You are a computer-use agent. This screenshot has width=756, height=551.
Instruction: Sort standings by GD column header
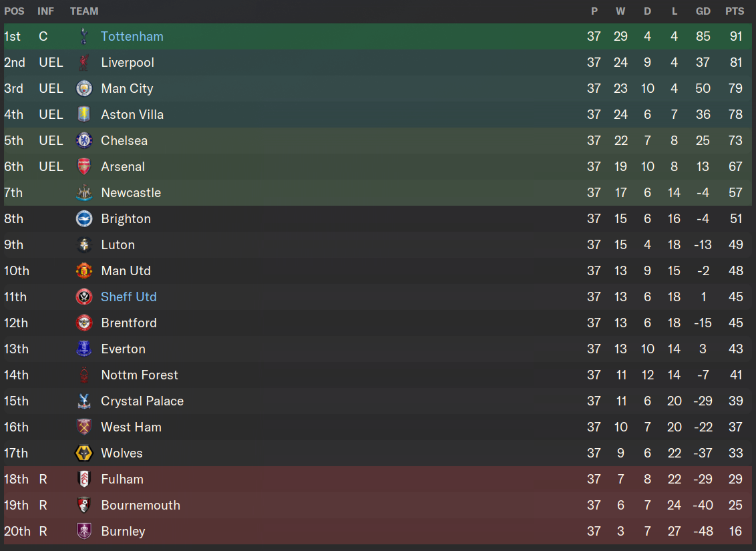coord(703,11)
